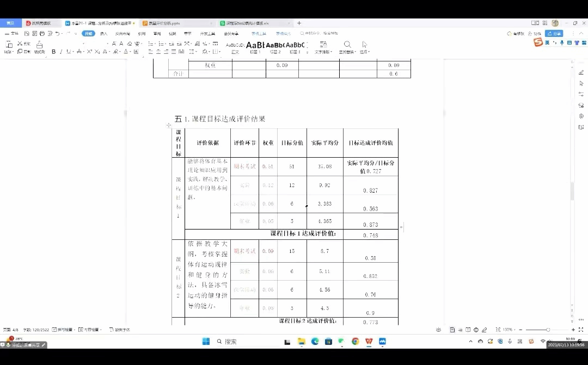Click the Print Preview icon
This screenshot has height=365, width=588.
pyautogui.click(x=50, y=34)
